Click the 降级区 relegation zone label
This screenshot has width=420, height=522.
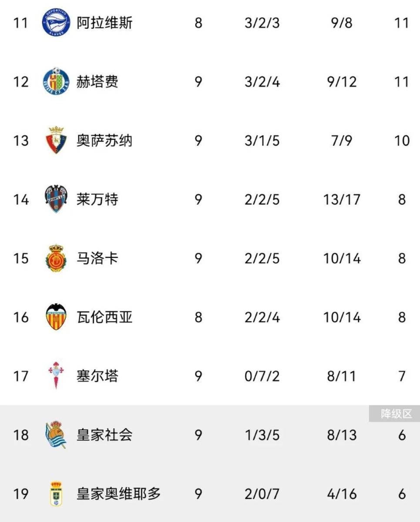(394, 414)
